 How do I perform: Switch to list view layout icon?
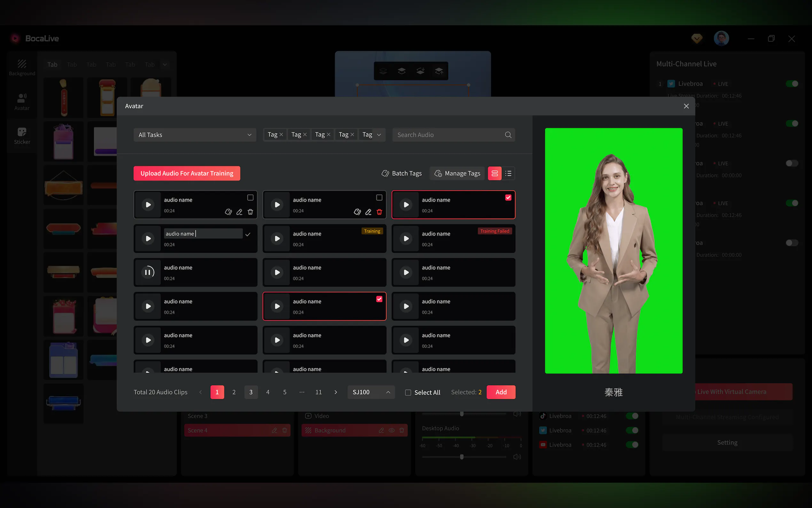point(508,173)
